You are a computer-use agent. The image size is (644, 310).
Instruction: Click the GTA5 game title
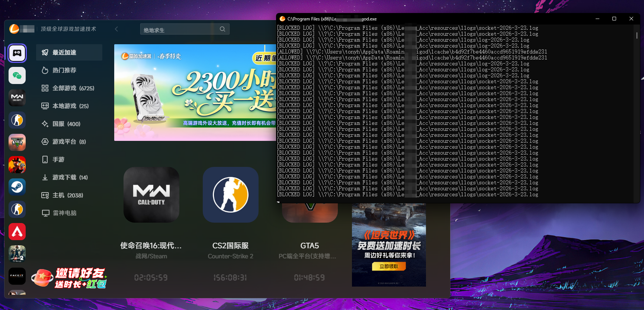pyautogui.click(x=310, y=246)
